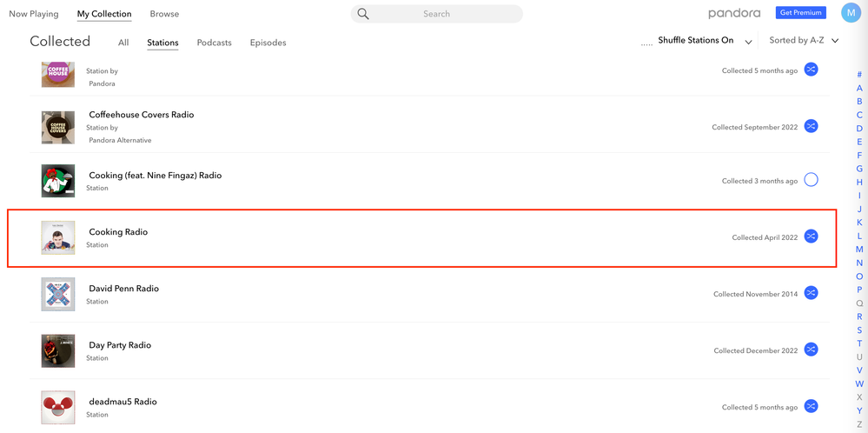Jump to letter S in index
This screenshot has width=868, height=433.
click(x=859, y=330)
